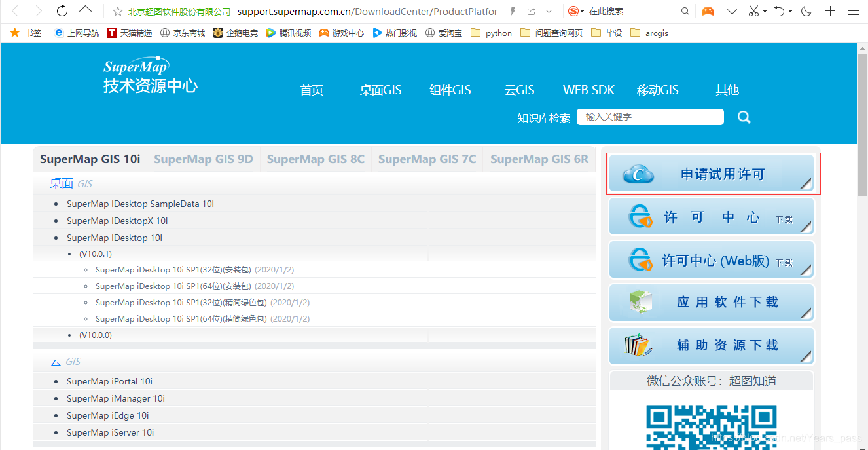The height and width of the screenshot is (450, 868).
Task: Click the 许可中心 下载 button
Action: click(x=712, y=217)
